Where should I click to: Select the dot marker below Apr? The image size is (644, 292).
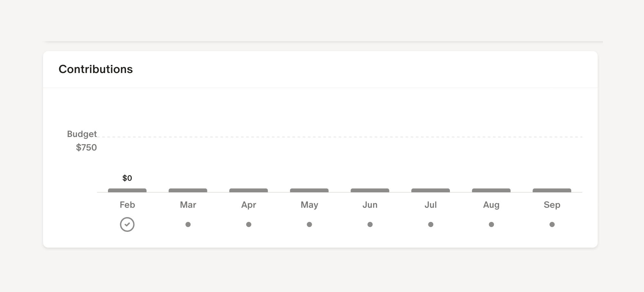pyautogui.click(x=249, y=224)
